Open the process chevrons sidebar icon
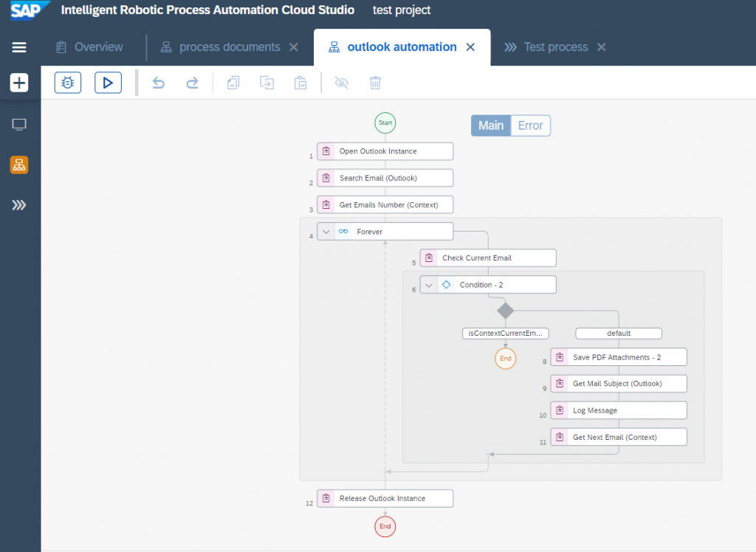Image resolution: width=756 pixels, height=552 pixels. pos(19,205)
